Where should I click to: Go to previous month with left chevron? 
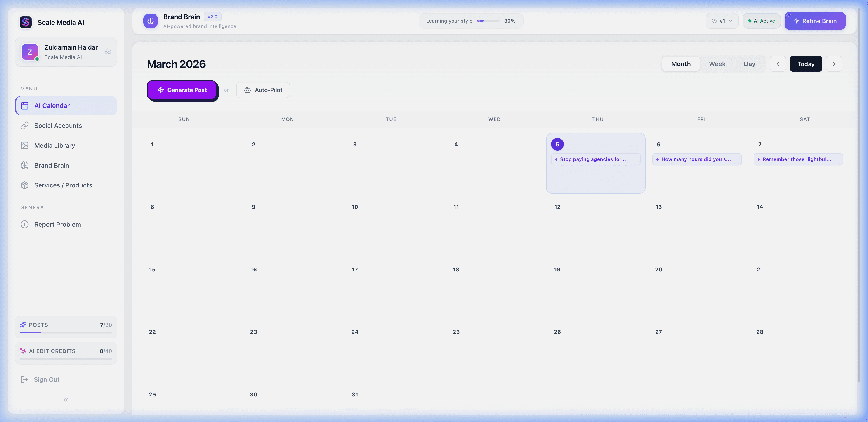click(778, 64)
